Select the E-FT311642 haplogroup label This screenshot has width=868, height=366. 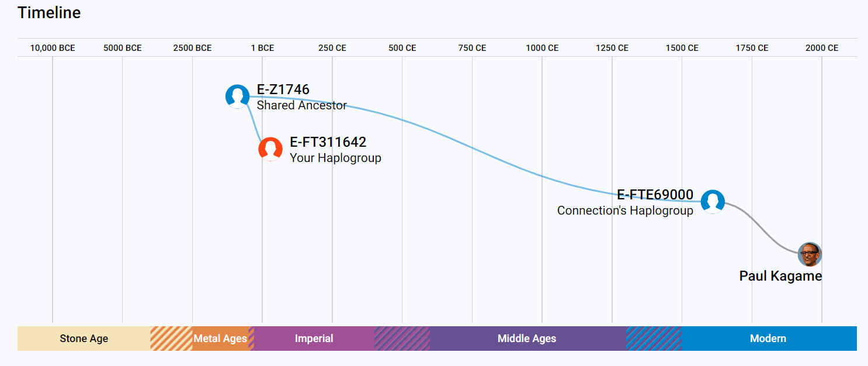coord(328,142)
